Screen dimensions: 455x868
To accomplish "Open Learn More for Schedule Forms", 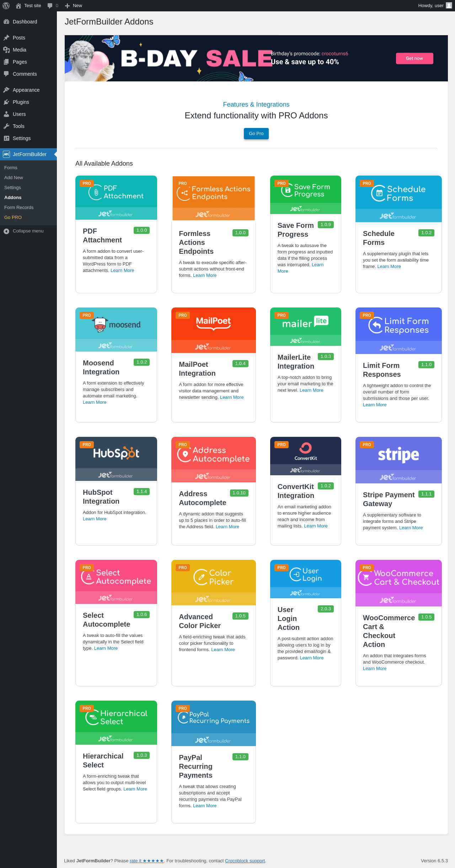I will 389,267.
